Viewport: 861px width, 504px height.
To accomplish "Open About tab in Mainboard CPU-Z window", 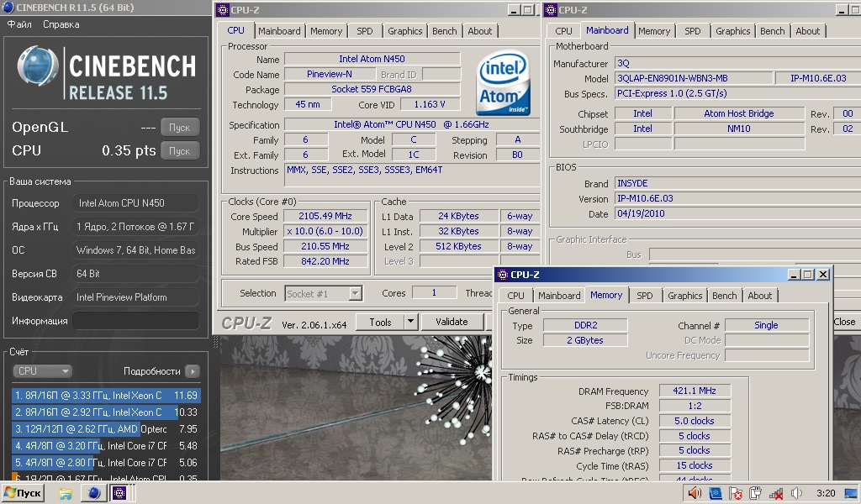I will tap(808, 31).
